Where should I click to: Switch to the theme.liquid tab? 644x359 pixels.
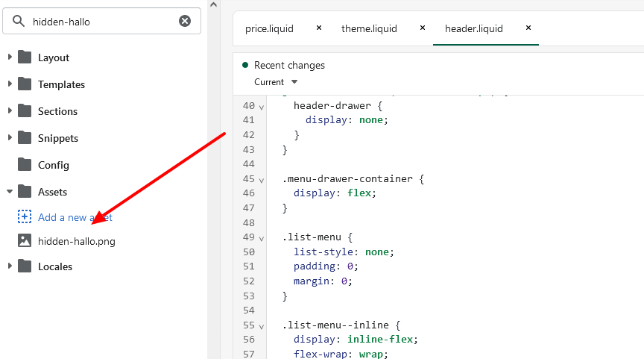(369, 28)
